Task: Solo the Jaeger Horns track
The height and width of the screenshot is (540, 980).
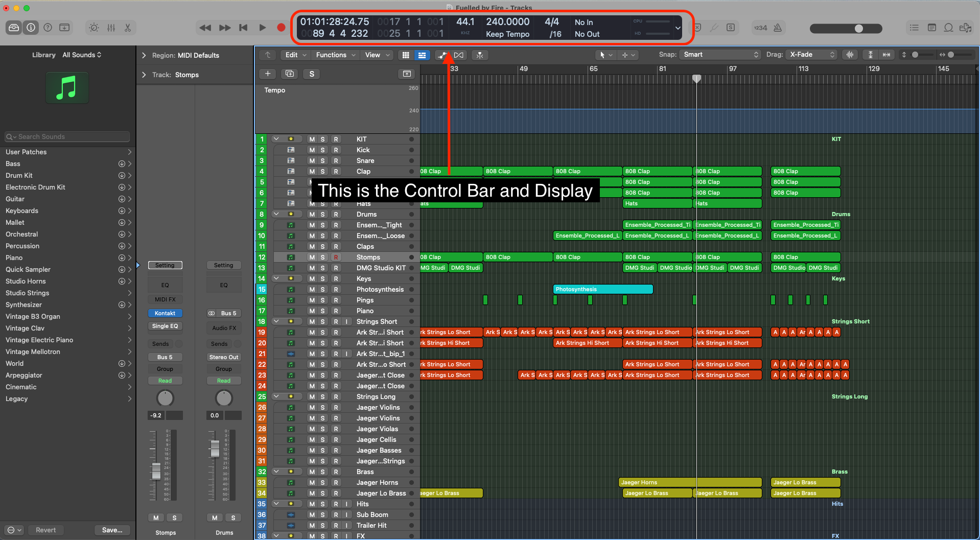Action: (x=322, y=482)
